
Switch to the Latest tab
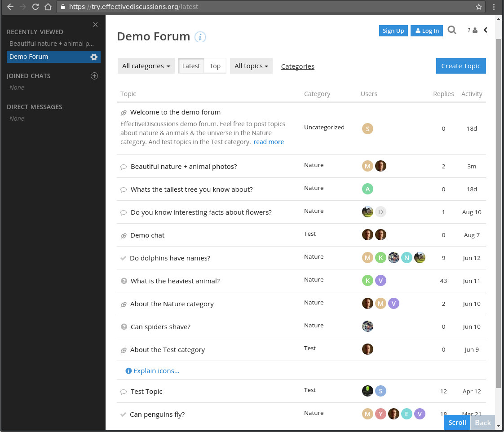[x=191, y=66]
